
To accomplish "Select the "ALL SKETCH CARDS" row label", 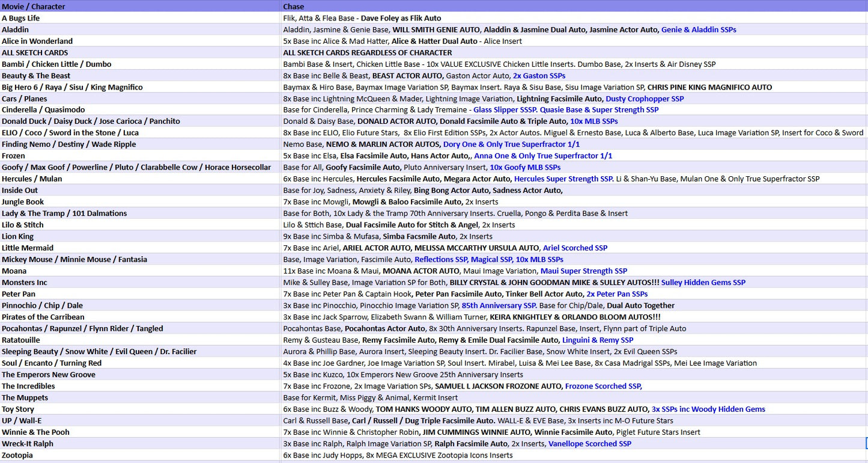I will click(x=35, y=52).
